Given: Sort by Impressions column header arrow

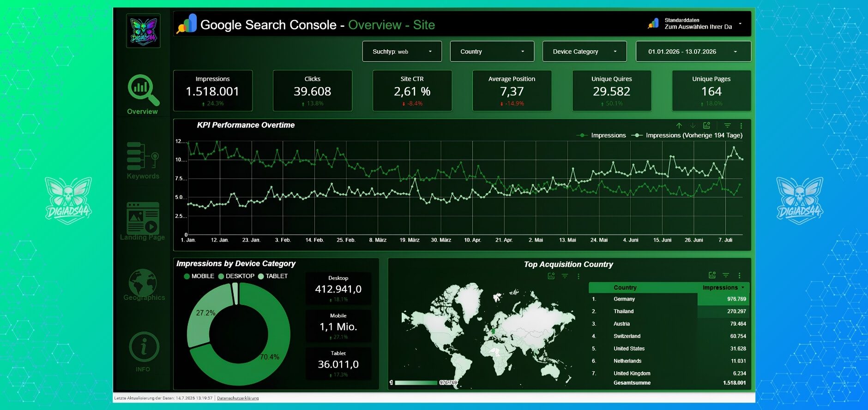Looking at the screenshot, I should click(x=743, y=287).
